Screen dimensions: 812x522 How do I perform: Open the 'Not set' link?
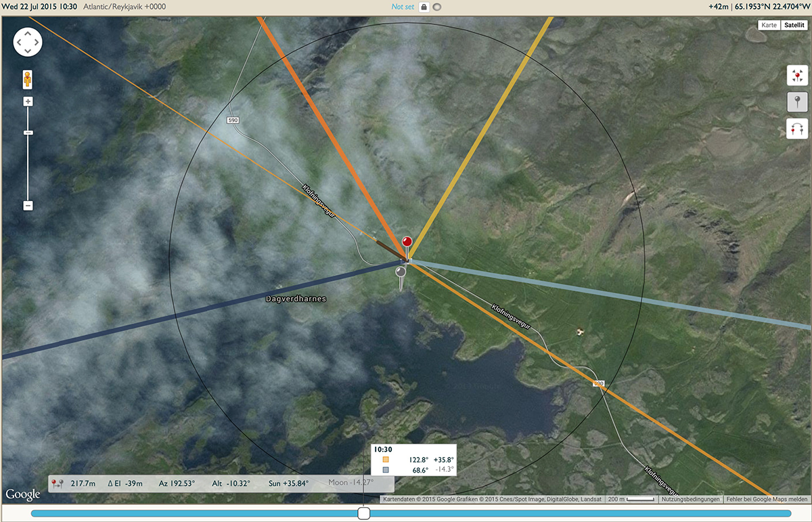pos(403,7)
